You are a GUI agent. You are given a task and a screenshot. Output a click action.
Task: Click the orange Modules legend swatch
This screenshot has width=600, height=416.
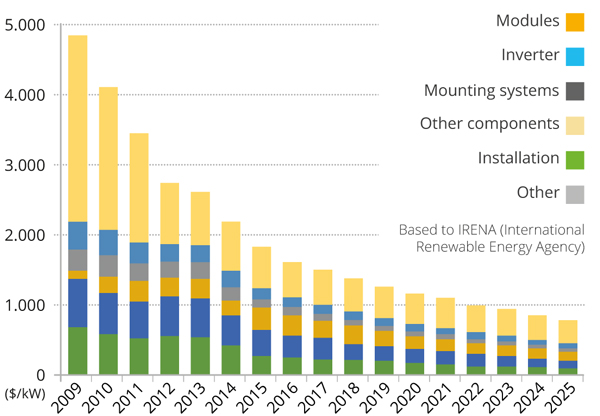pyautogui.click(x=576, y=21)
